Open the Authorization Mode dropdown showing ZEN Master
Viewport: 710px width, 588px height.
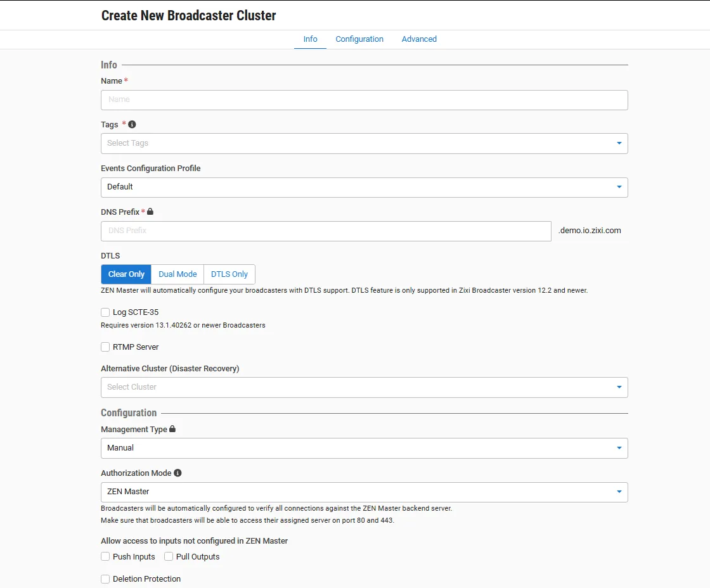coord(364,492)
